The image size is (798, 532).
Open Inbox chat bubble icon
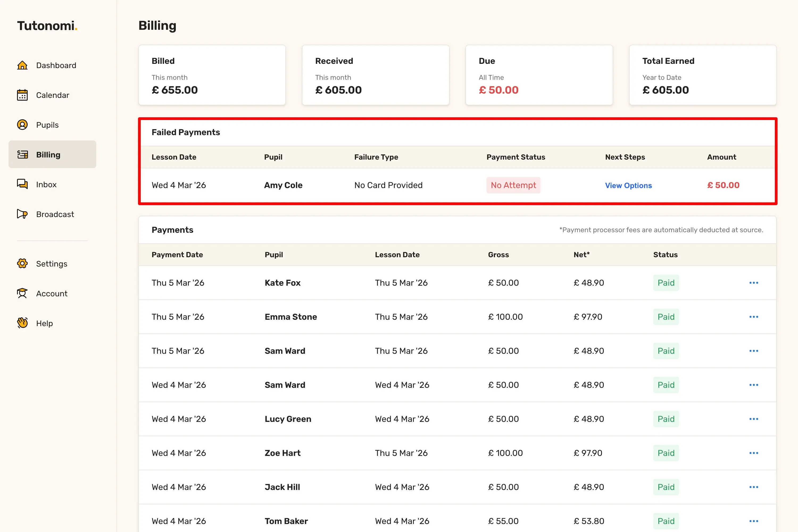(x=22, y=184)
